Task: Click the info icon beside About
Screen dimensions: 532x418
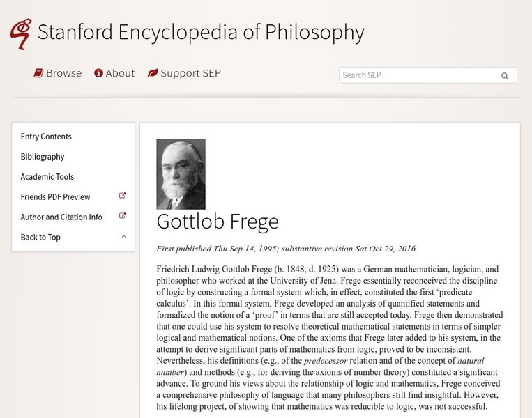Action: click(x=98, y=73)
